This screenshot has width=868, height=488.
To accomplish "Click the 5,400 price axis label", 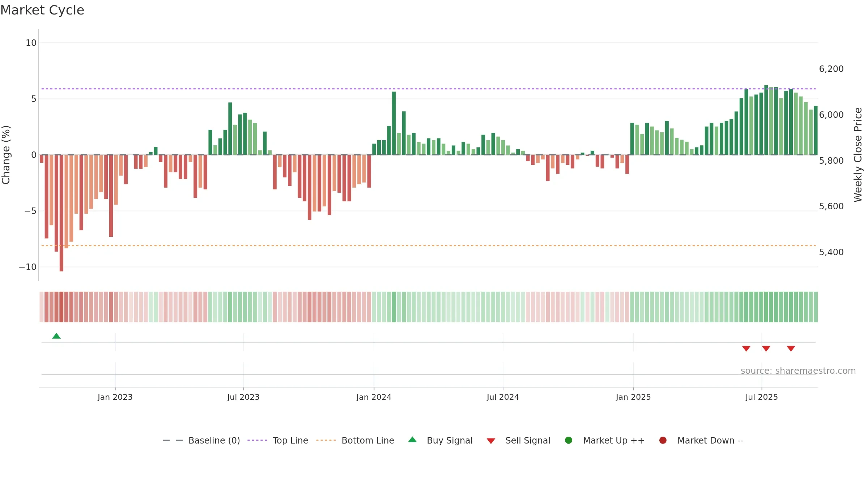I will point(831,252).
